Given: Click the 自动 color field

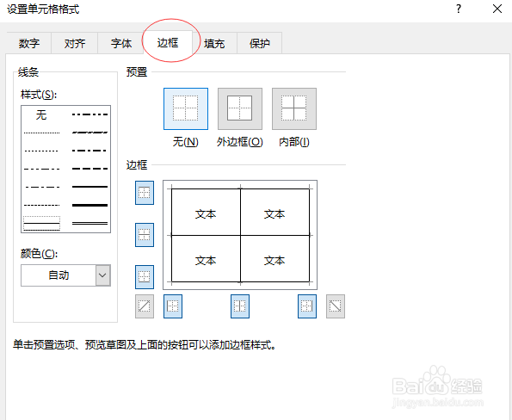Looking at the screenshot, I should [59, 275].
